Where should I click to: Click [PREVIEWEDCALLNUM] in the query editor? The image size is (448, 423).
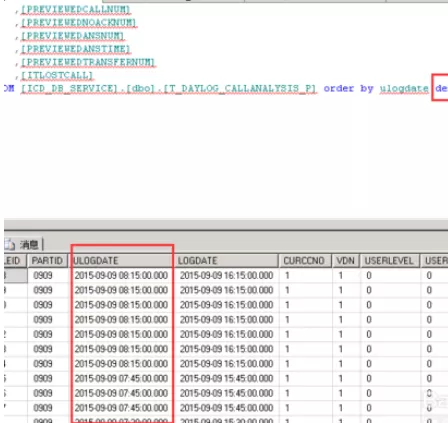pyautogui.click(x=76, y=9)
